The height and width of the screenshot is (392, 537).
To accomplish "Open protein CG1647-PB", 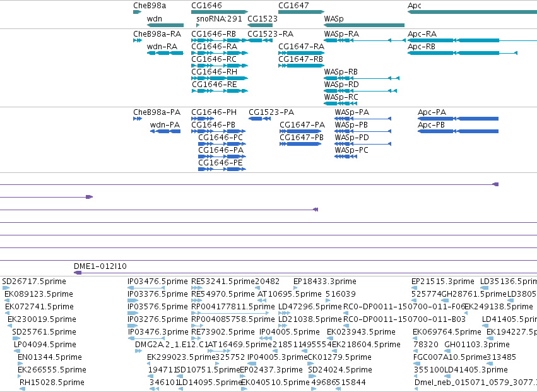I will pyautogui.click(x=300, y=144).
